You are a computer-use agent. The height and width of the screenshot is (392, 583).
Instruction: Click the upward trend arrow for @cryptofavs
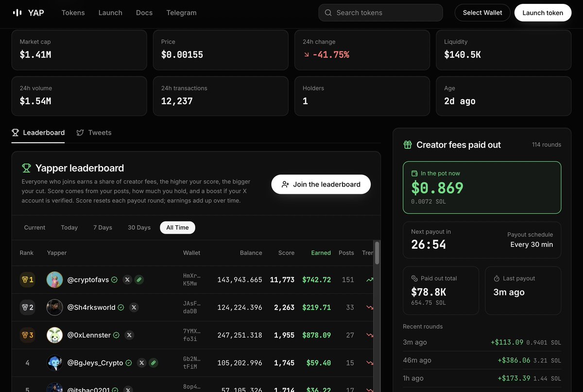tap(370, 280)
